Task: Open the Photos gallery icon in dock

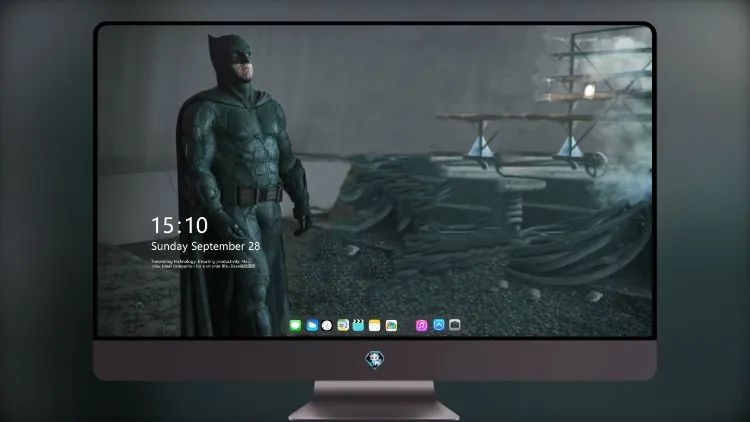Action: point(391,325)
